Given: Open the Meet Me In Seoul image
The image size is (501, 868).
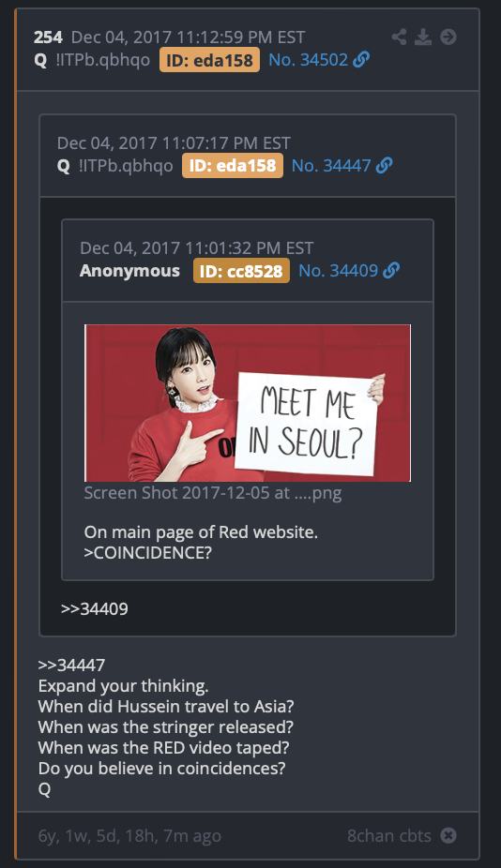Looking at the screenshot, I should [x=248, y=403].
